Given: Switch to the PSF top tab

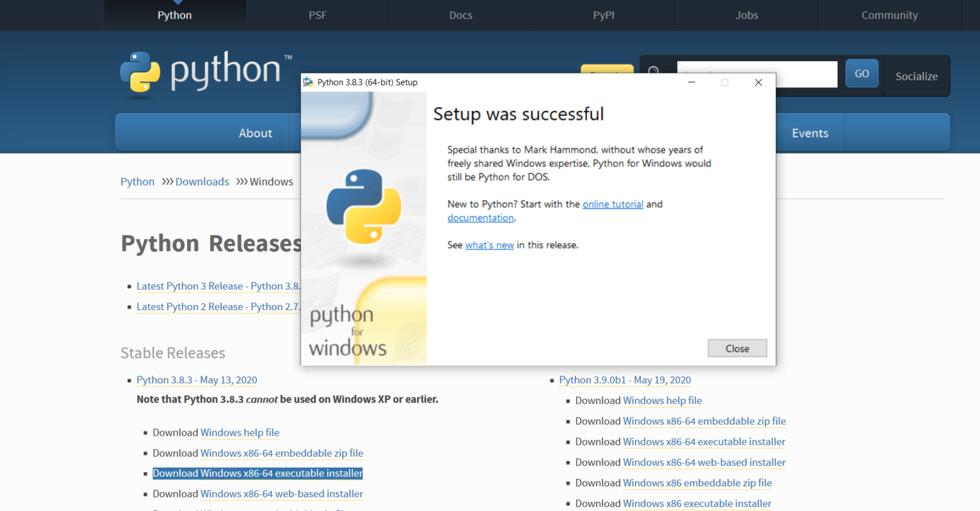Looking at the screenshot, I should click(x=318, y=15).
